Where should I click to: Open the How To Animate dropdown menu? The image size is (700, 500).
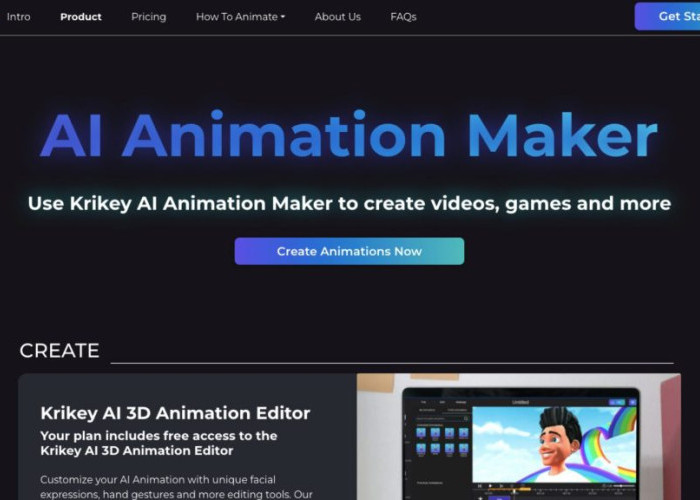240,17
